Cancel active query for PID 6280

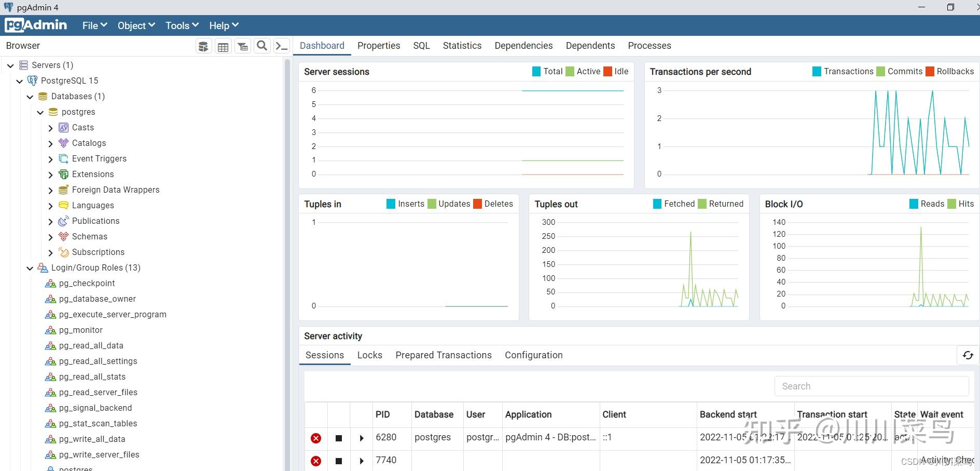(x=339, y=438)
